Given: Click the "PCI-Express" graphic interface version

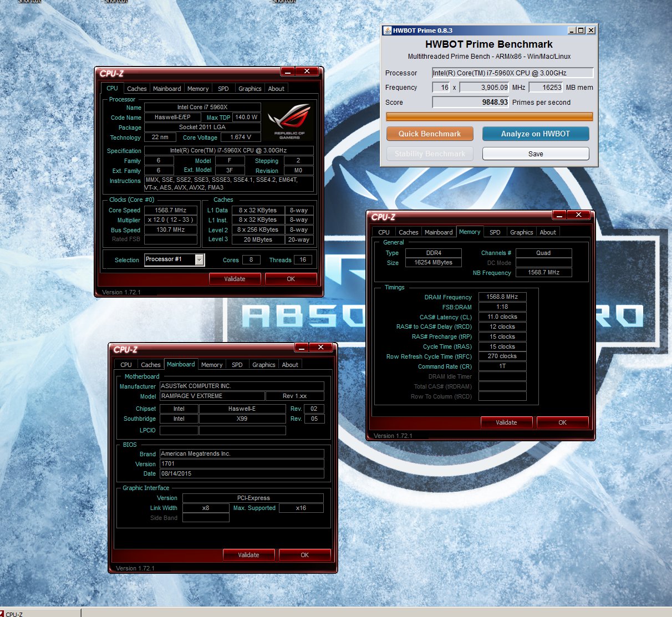Looking at the screenshot, I should pyautogui.click(x=253, y=498).
